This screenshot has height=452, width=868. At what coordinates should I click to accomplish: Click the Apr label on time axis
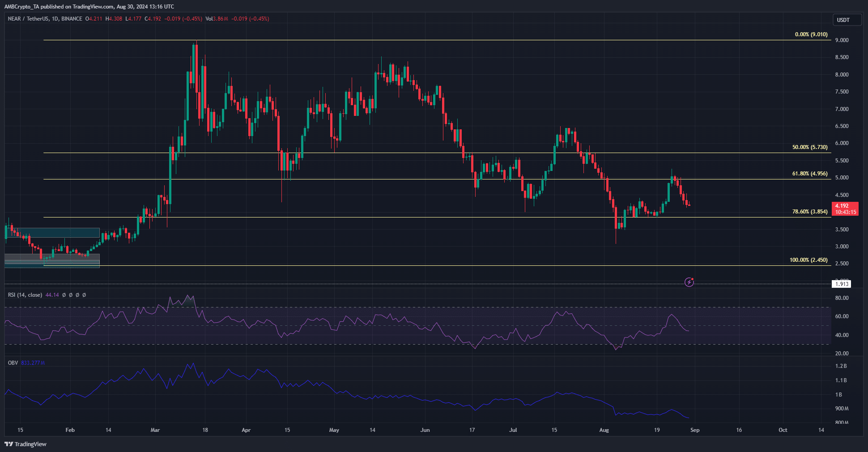coord(246,430)
